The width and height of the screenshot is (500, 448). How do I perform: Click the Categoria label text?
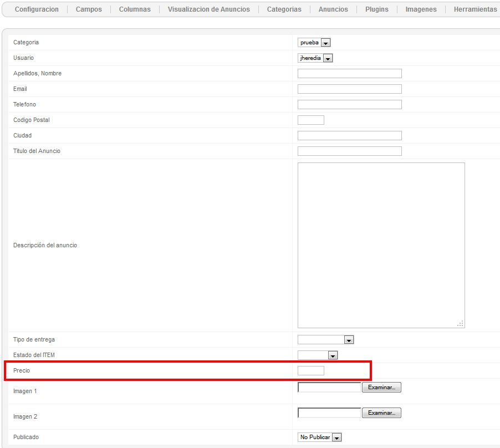(x=26, y=42)
